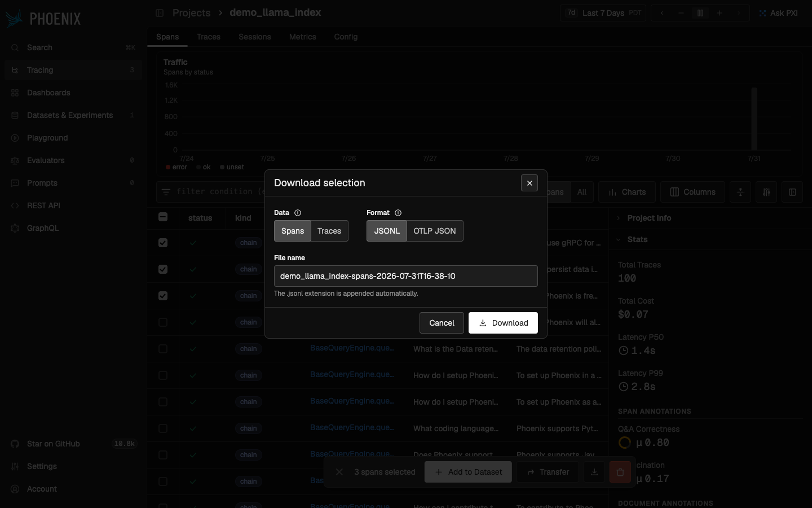Open Search in the sidebar
The width and height of the screenshot is (812, 508).
(x=73, y=47)
